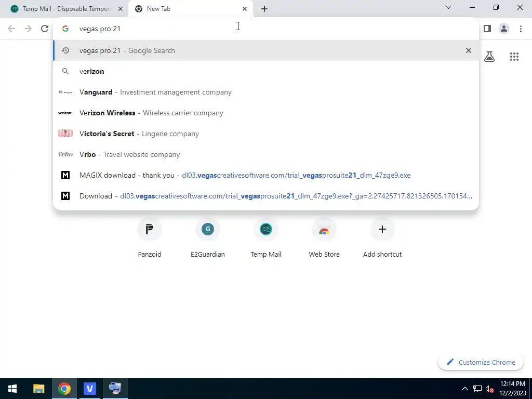Click the muted volume tray icon
Viewport: 532px width, 399px height.
tap(489, 389)
